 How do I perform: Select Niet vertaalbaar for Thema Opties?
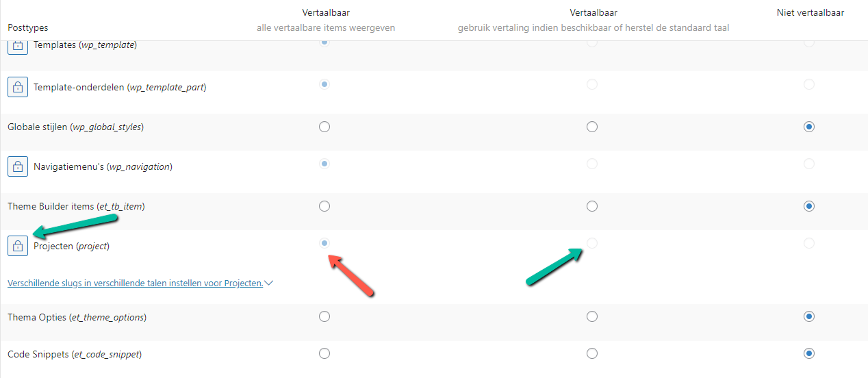pos(809,317)
